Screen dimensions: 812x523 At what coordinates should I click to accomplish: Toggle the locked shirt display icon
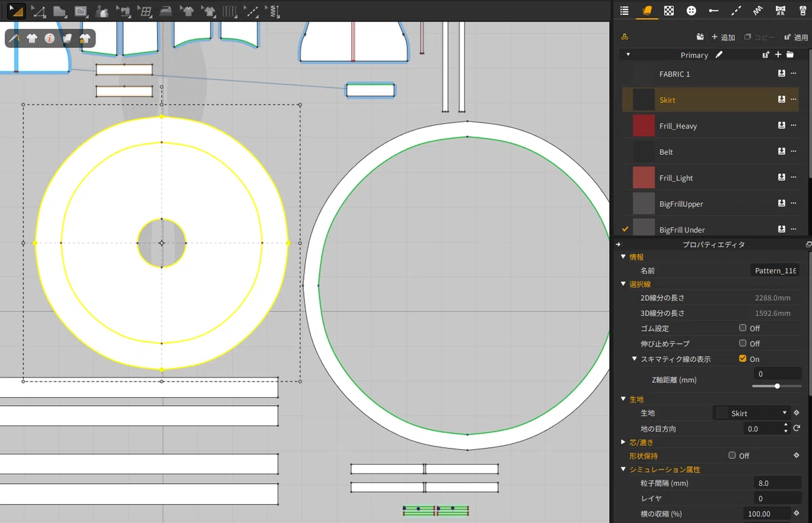[x=85, y=39]
